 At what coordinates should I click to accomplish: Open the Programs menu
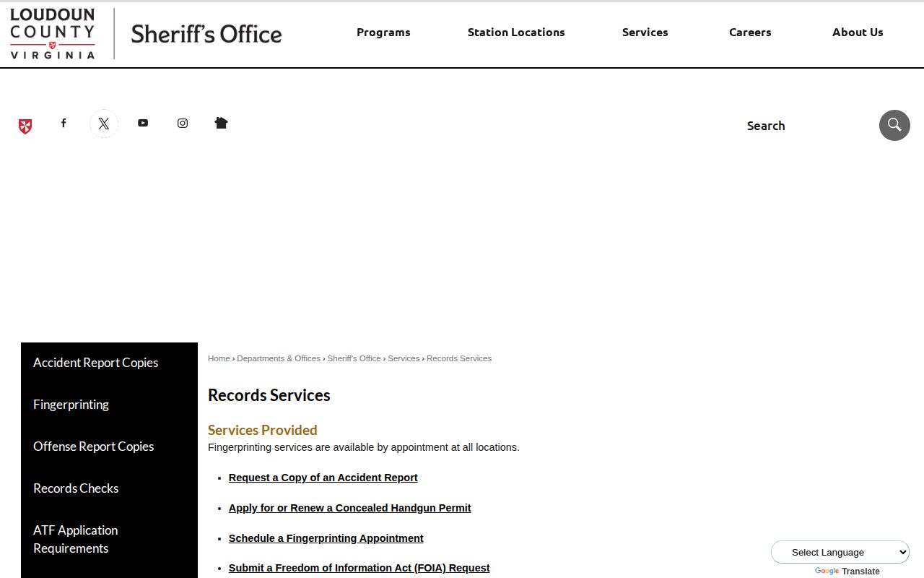click(x=383, y=33)
